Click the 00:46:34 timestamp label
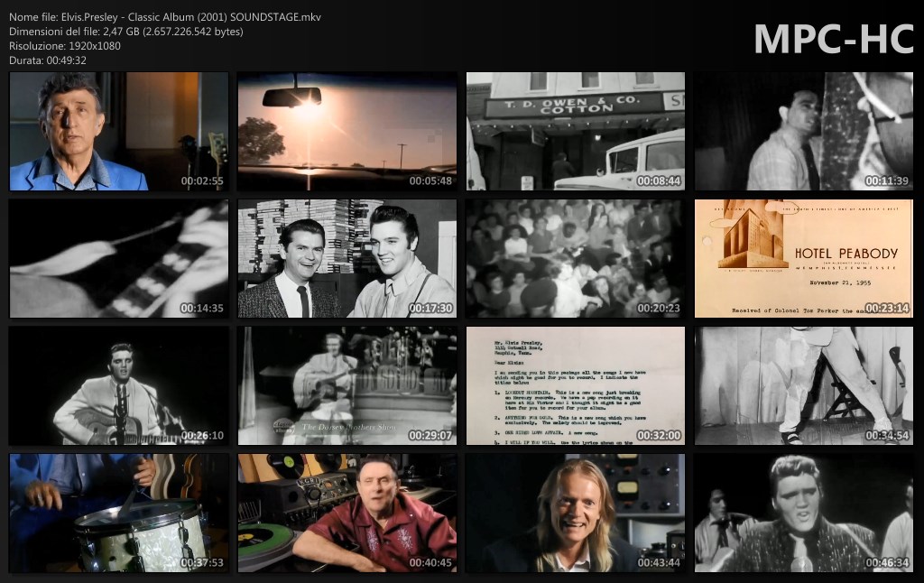924x583 pixels. 886,562
